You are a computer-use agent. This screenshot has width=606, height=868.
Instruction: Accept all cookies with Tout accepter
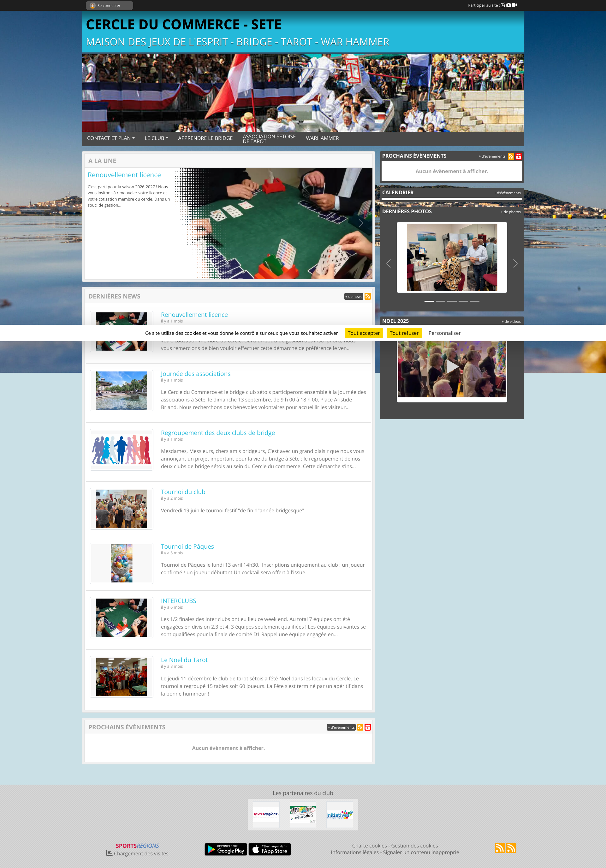coord(364,333)
